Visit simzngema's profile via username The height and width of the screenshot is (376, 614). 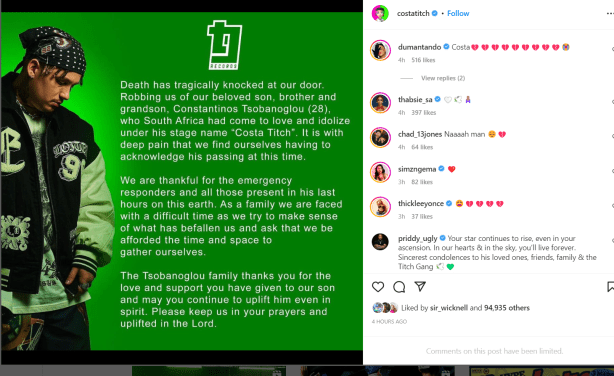point(417,169)
